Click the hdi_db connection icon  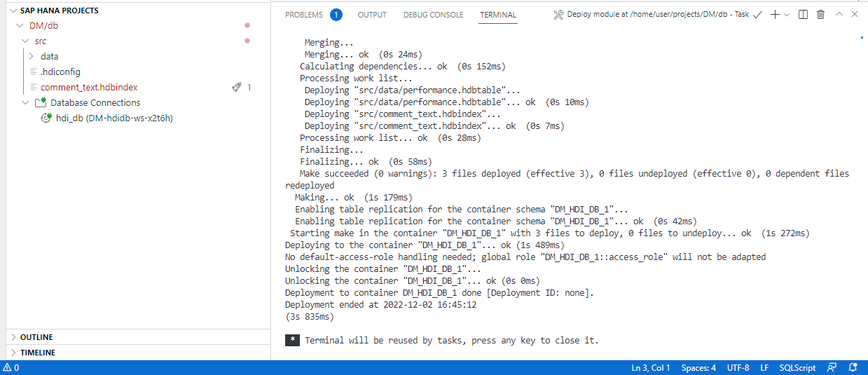click(46, 118)
